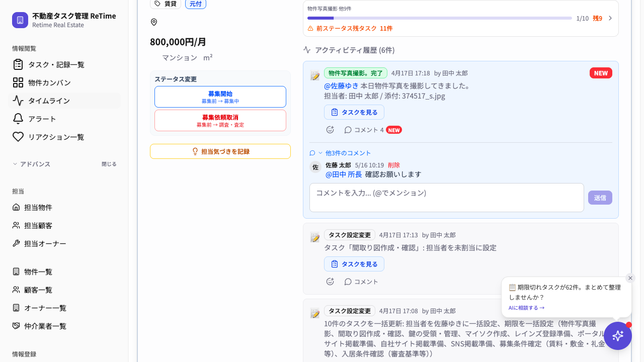The width and height of the screenshot is (644, 362).
Task: Click the lightbulb icon in 担当気づきを記録
Action: coord(195,151)
